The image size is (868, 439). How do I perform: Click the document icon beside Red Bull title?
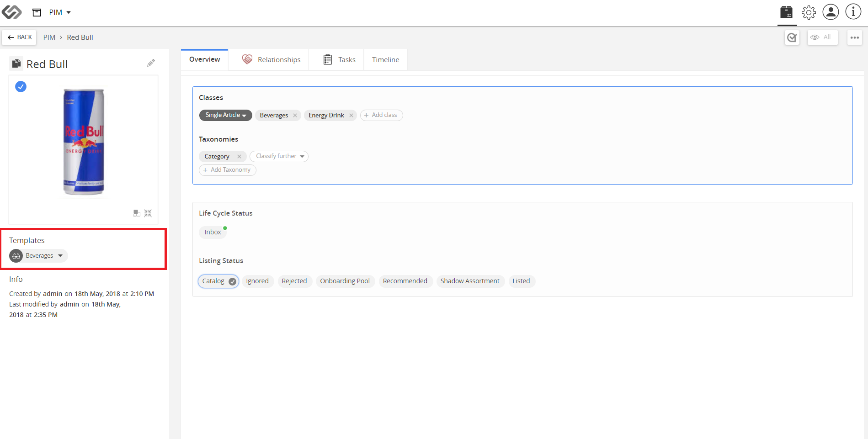tap(16, 64)
